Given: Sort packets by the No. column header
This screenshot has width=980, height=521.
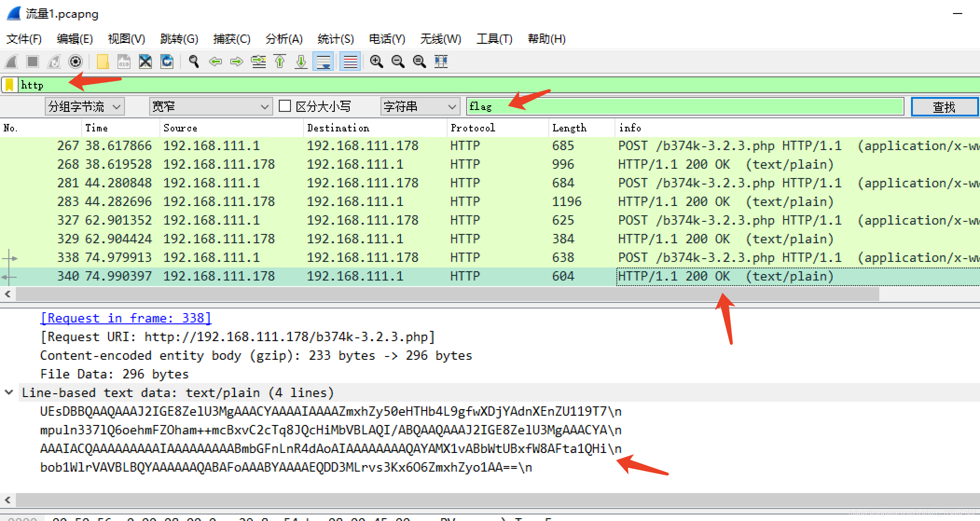Looking at the screenshot, I should click(41, 128).
